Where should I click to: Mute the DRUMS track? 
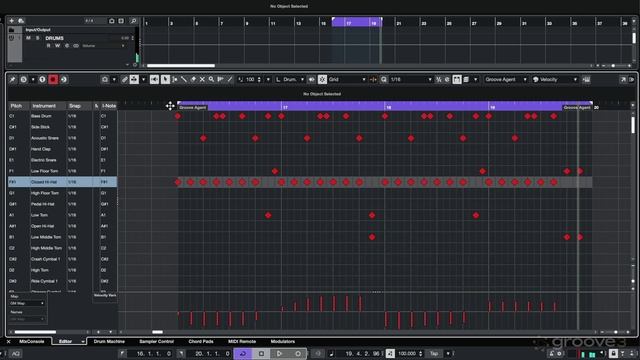pos(28,38)
